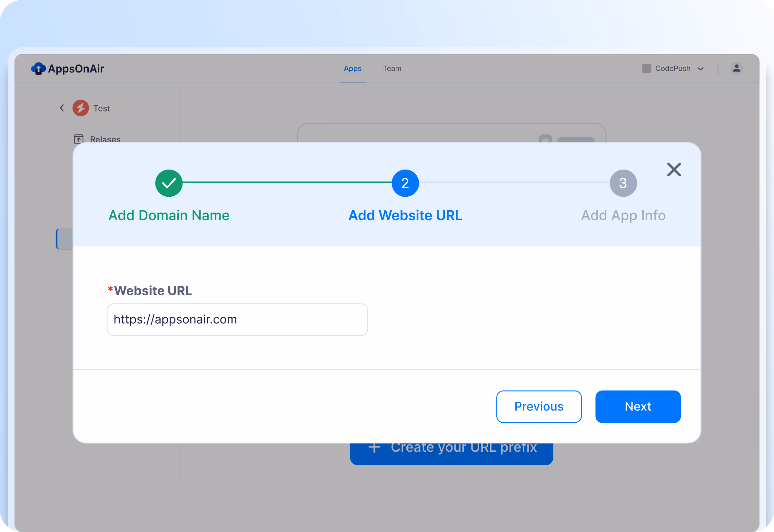Select step 2 circle Add Website URL
774x532 pixels.
click(x=405, y=183)
